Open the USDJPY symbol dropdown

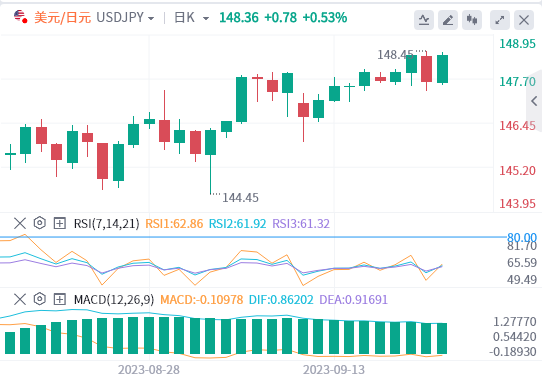click(125, 17)
